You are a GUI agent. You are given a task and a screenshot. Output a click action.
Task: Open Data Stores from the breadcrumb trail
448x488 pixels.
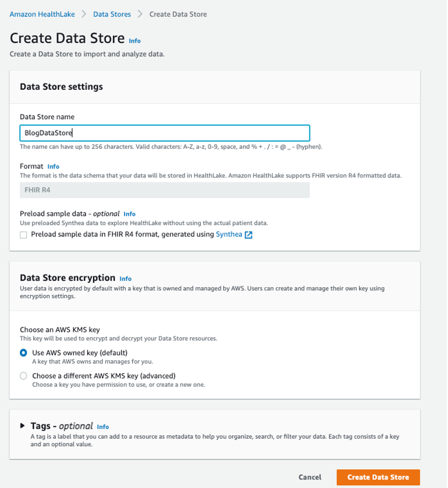coord(112,14)
